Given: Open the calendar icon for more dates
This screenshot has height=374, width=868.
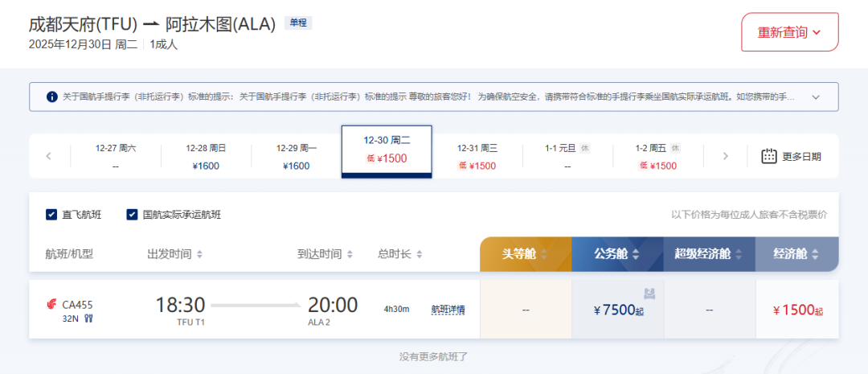Looking at the screenshot, I should [x=769, y=156].
